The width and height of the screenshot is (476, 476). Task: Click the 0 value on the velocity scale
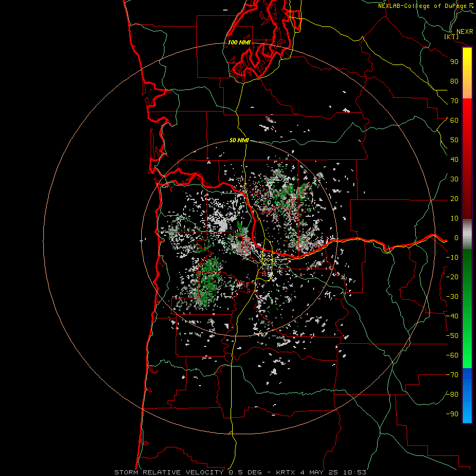click(456, 238)
